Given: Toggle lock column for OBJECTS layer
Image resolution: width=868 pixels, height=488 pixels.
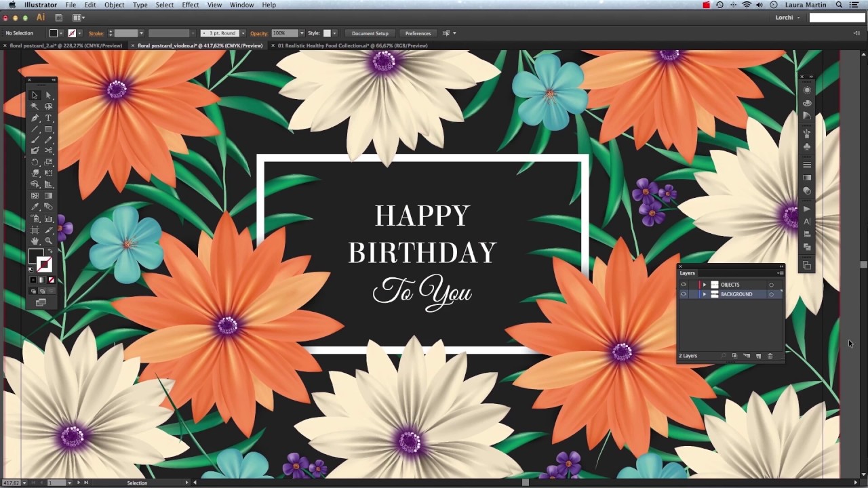Looking at the screenshot, I should [x=693, y=285].
